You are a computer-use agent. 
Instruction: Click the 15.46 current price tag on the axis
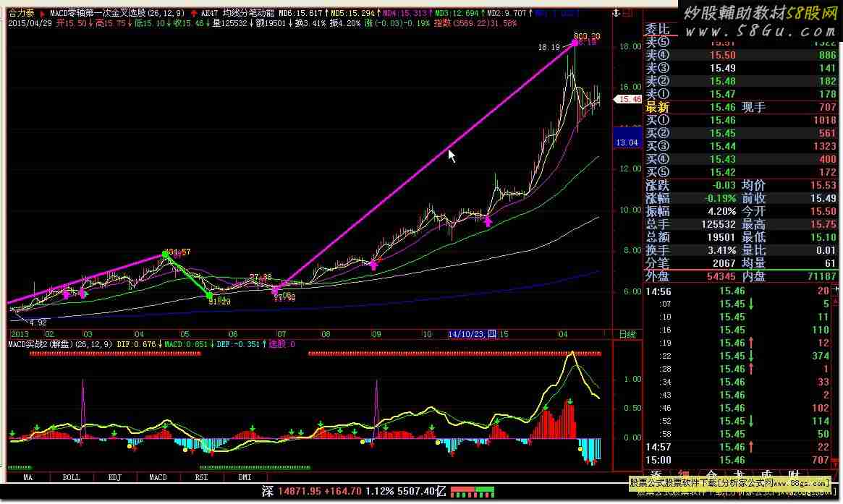[x=628, y=99]
